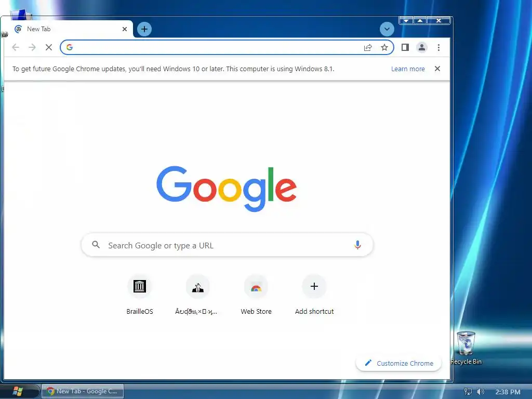Image resolution: width=532 pixels, height=399 pixels.
Task: Open a new tab with the plus button
Action: 144,29
